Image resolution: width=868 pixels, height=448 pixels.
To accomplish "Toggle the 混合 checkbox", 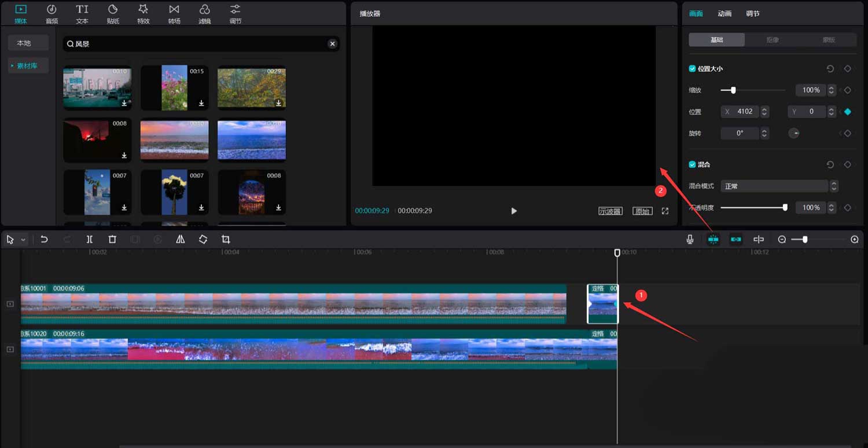I will click(x=692, y=165).
